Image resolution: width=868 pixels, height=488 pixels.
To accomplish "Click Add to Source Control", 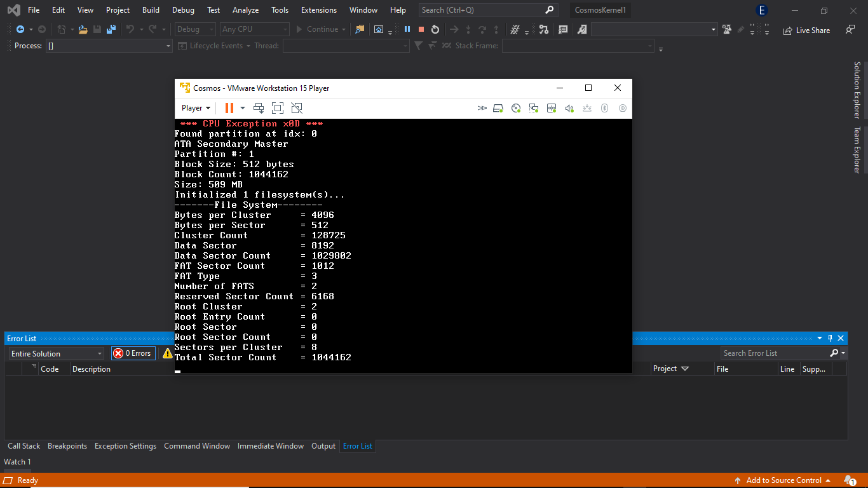I will point(783,480).
